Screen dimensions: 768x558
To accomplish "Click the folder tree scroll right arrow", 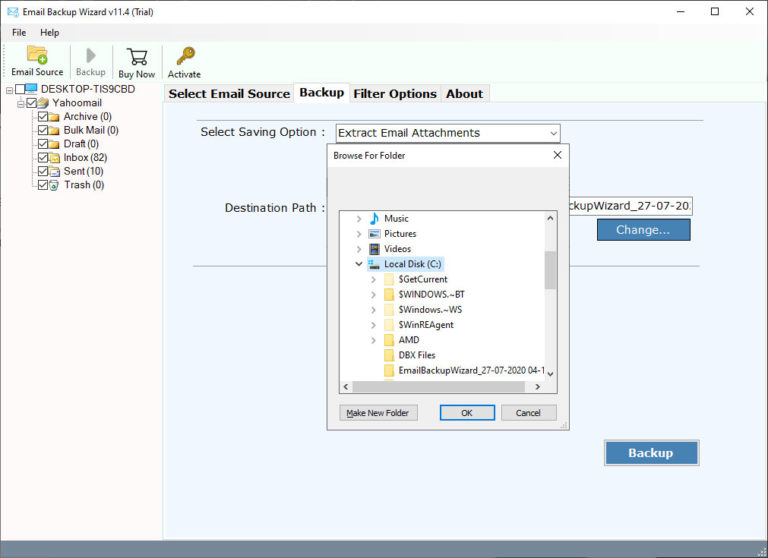I will [x=538, y=387].
